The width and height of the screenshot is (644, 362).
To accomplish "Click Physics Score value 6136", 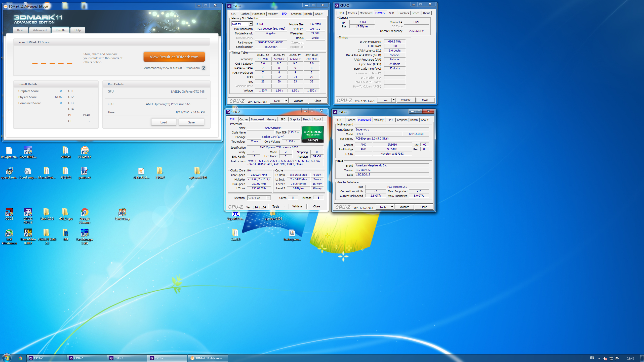I will click(58, 97).
